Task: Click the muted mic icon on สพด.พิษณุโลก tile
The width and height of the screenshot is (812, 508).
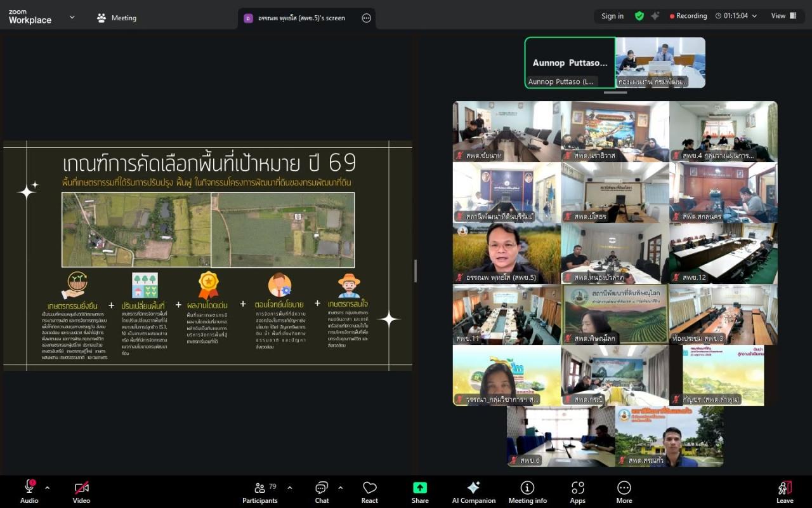Action: point(568,338)
